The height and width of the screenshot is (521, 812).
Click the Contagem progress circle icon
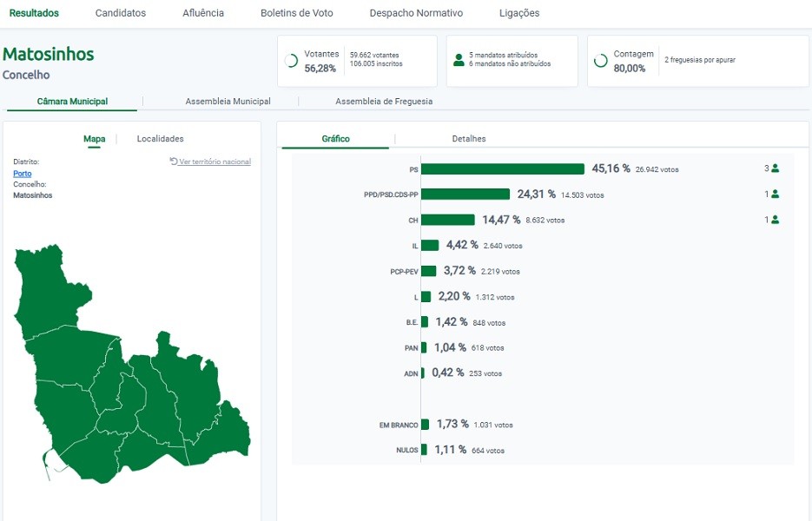pos(600,61)
